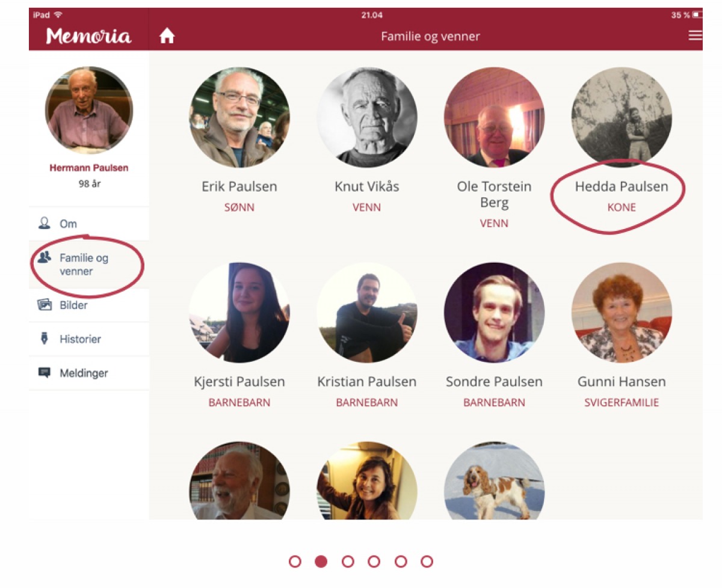Select the name Erik Paulsen
Viewport: 722px width, 588px height.
[239, 186]
